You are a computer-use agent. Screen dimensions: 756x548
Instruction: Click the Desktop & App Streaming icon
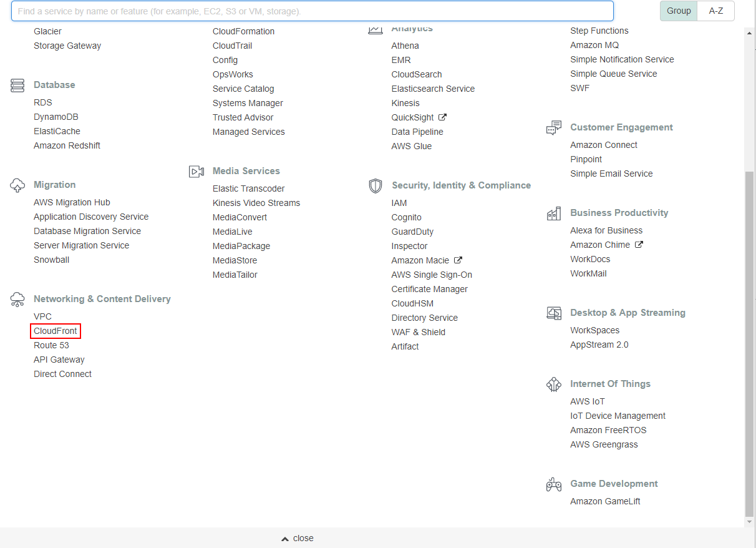point(554,313)
